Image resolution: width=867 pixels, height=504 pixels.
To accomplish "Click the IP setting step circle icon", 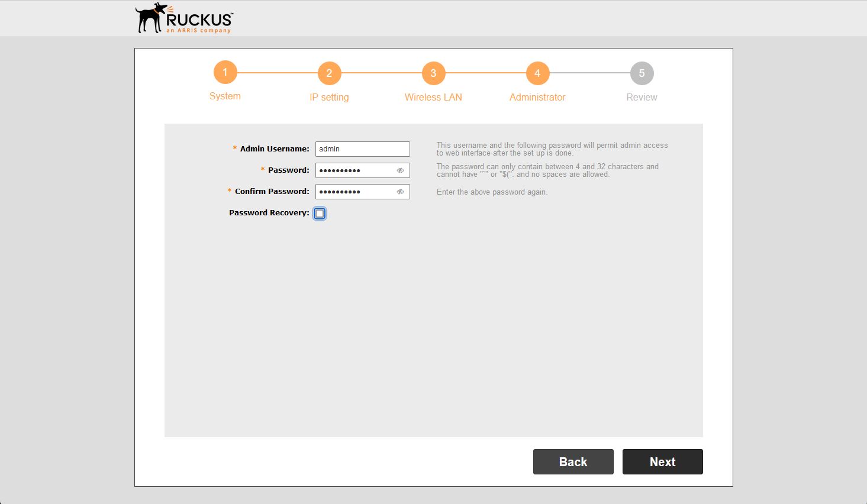I will pos(329,72).
